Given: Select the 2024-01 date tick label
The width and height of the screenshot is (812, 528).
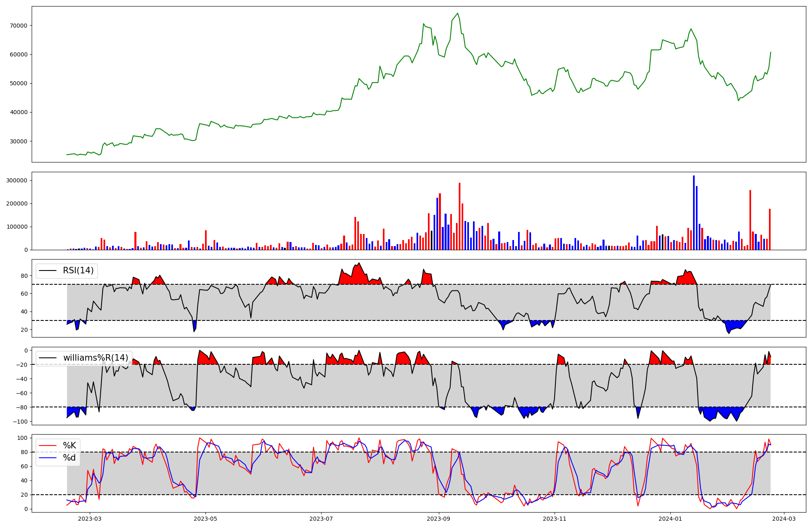Looking at the screenshot, I should tap(670, 519).
